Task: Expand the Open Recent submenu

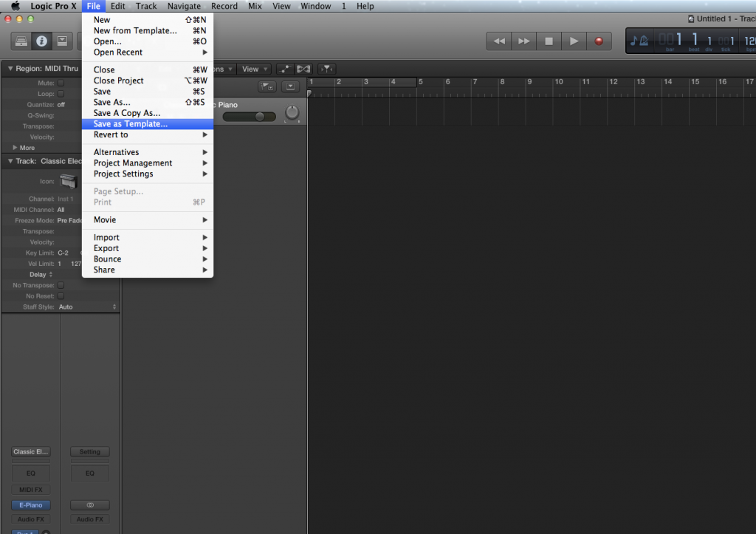Action: [148, 52]
